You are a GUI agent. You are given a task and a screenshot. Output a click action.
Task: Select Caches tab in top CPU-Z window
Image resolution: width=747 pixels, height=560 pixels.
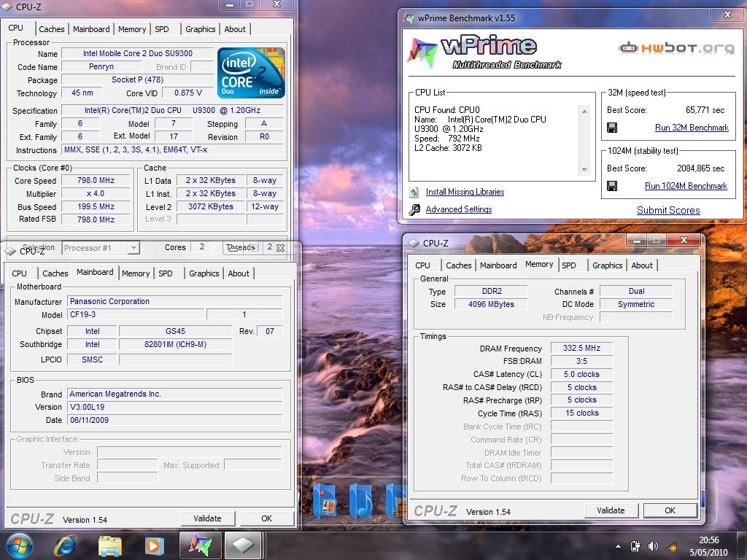click(x=52, y=29)
